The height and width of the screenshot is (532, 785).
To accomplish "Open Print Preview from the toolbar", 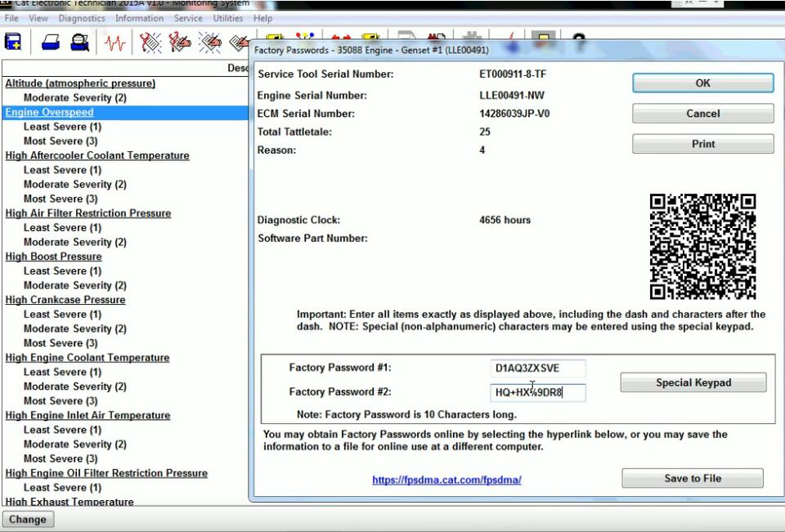I will click(79, 42).
